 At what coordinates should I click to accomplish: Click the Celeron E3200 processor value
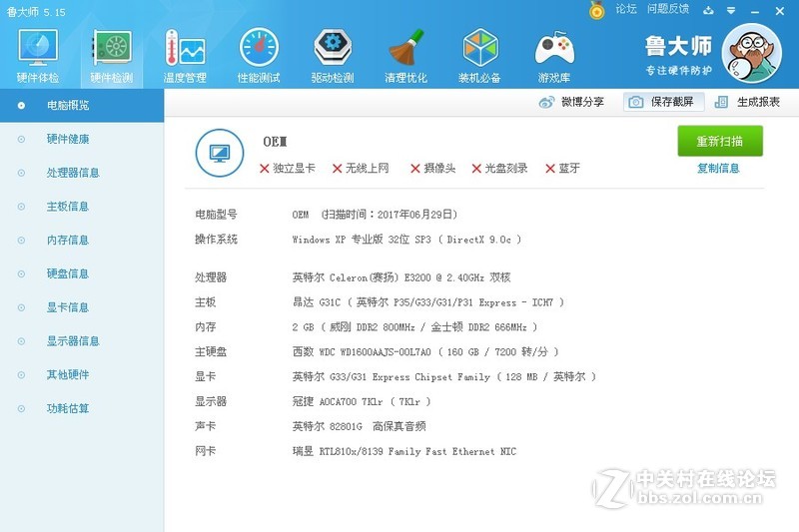[401, 277]
